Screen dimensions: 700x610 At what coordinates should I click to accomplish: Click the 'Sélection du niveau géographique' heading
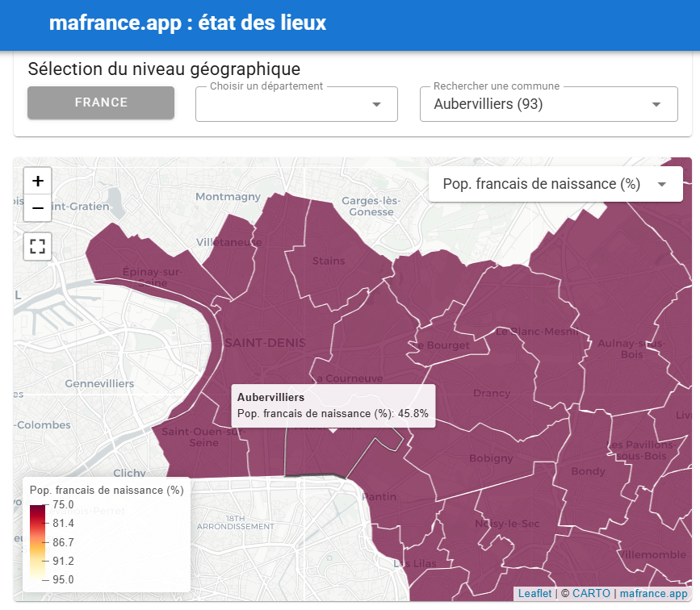click(x=164, y=69)
